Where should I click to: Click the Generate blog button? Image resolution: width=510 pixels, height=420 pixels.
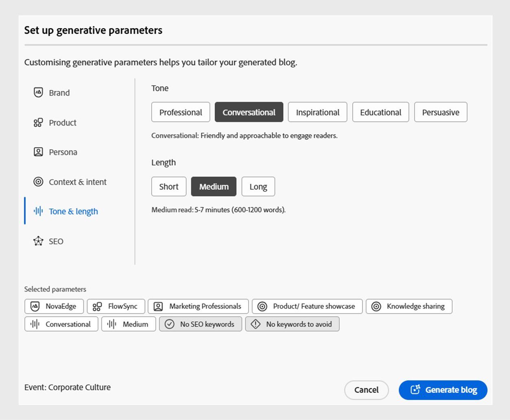443,390
